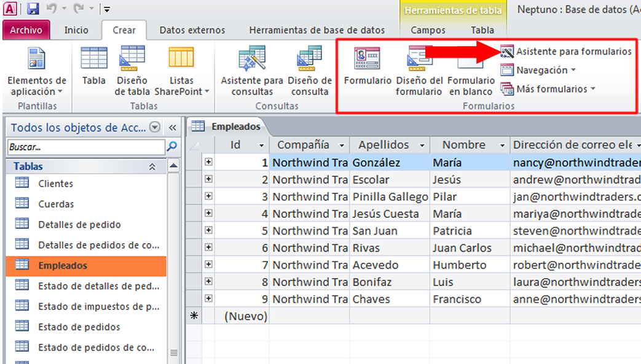
Task: Create a Formulario en blanco
Action: (470, 69)
